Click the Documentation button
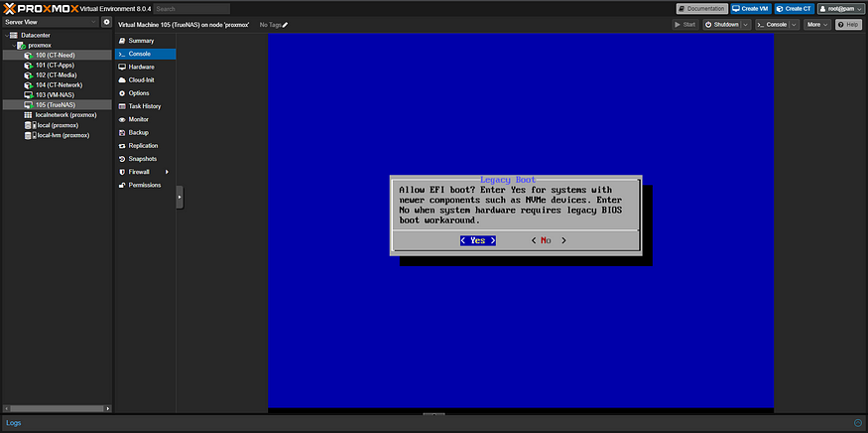 (702, 9)
